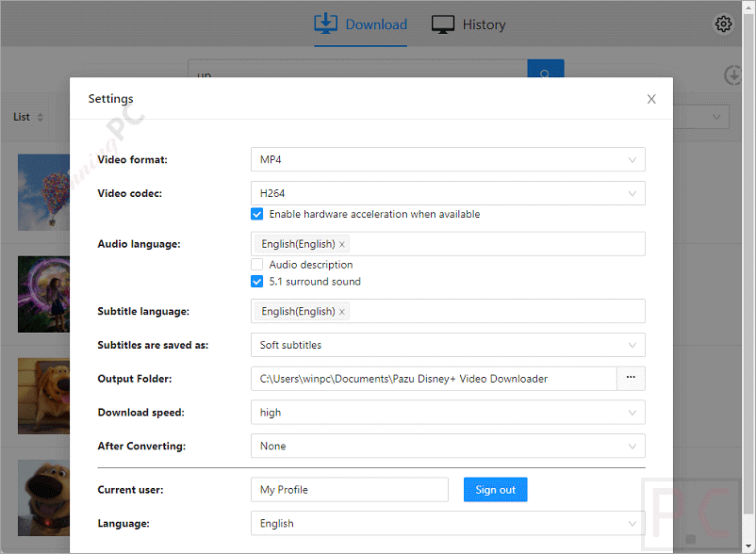756x554 pixels.
Task: Close the Settings dialog
Action: pyautogui.click(x=651, y=99)
